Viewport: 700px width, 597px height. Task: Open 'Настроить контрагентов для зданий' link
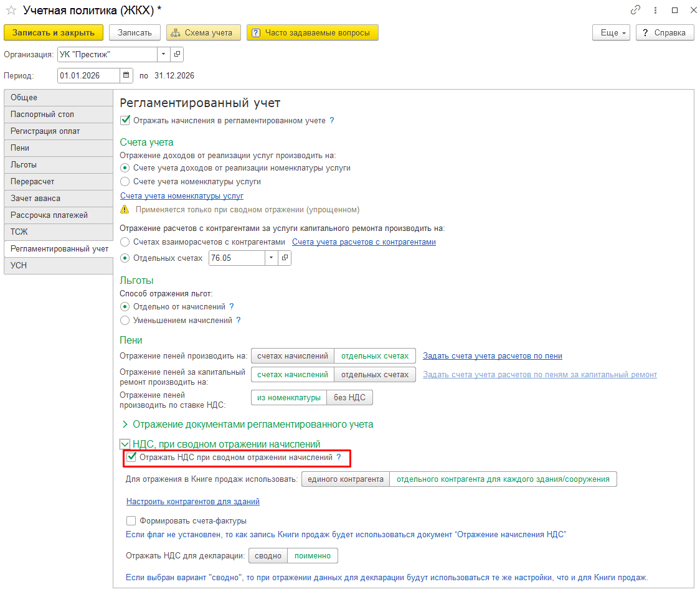click(192, 502)
